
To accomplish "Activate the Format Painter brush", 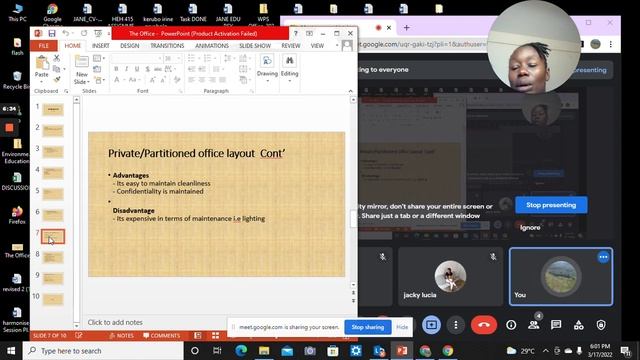I will tap(57, 80).
